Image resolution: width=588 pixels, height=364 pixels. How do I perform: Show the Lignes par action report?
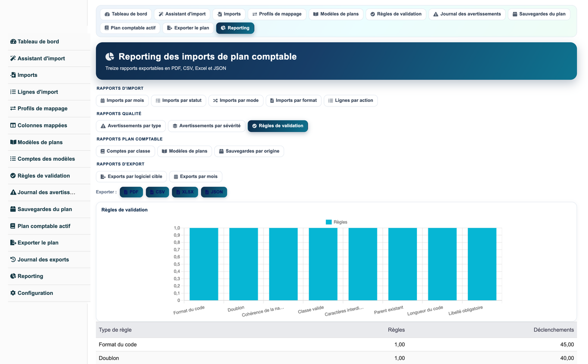coord(351,100)
